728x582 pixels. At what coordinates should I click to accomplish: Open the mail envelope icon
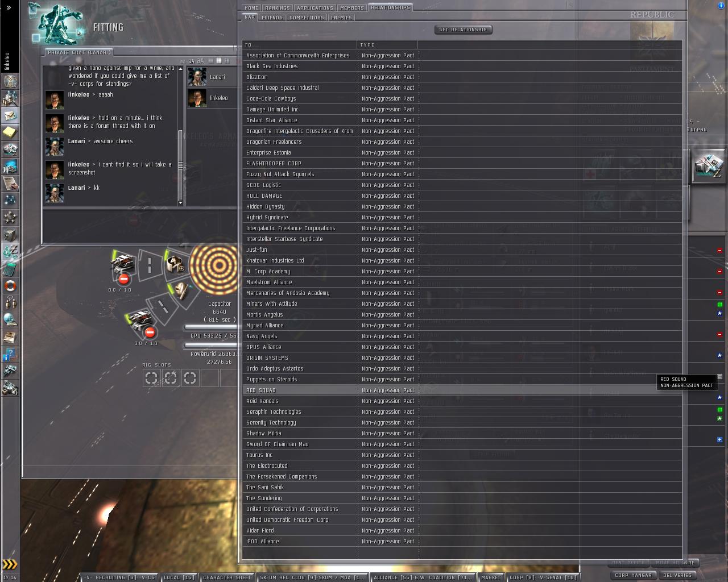coord(10,115)
